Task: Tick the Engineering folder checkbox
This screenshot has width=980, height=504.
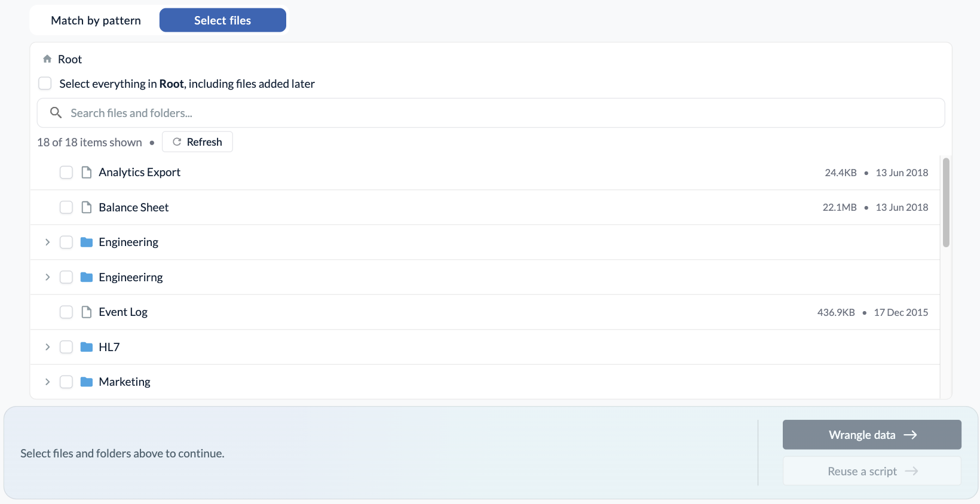Action: click(x=66, y=242)
